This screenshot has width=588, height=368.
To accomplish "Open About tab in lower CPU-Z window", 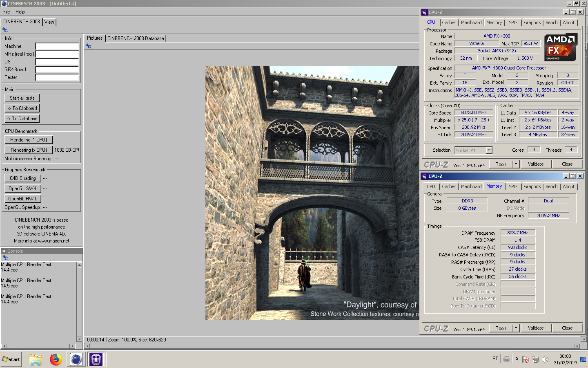I will (569, 186).
